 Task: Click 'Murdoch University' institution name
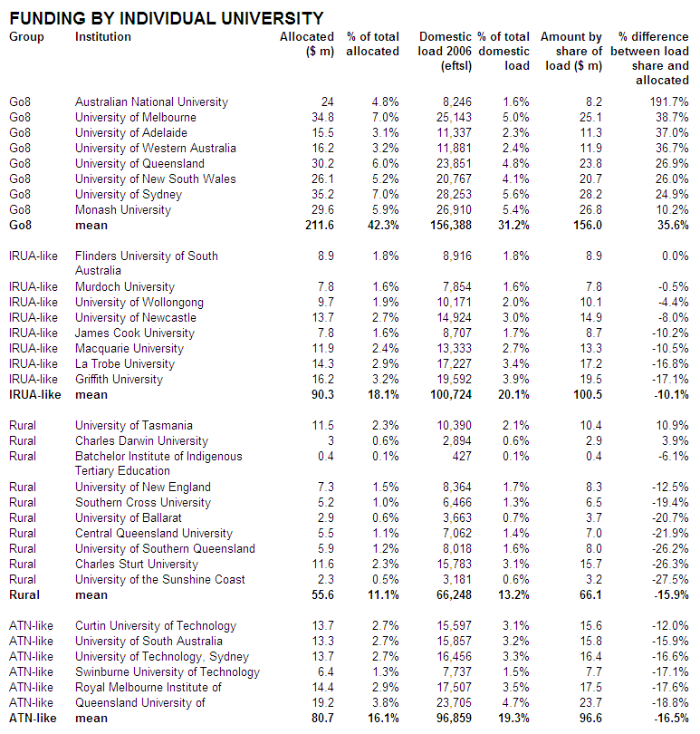[125, 287]
